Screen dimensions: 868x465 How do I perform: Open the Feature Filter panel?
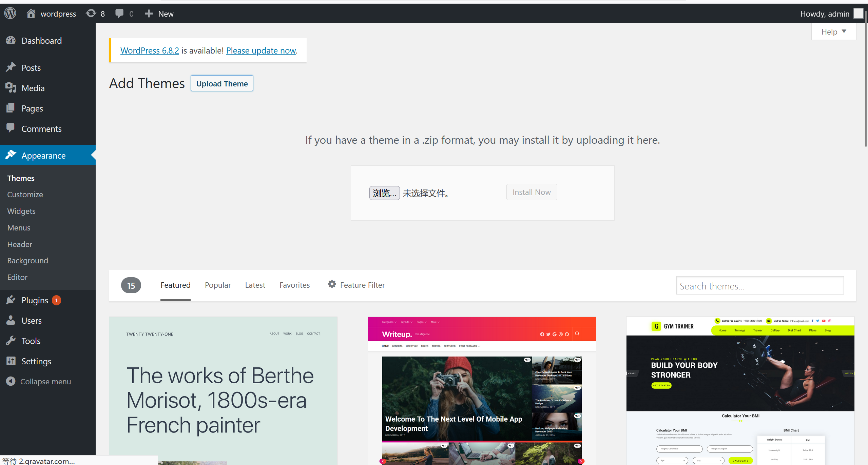[x=356, y=285]
